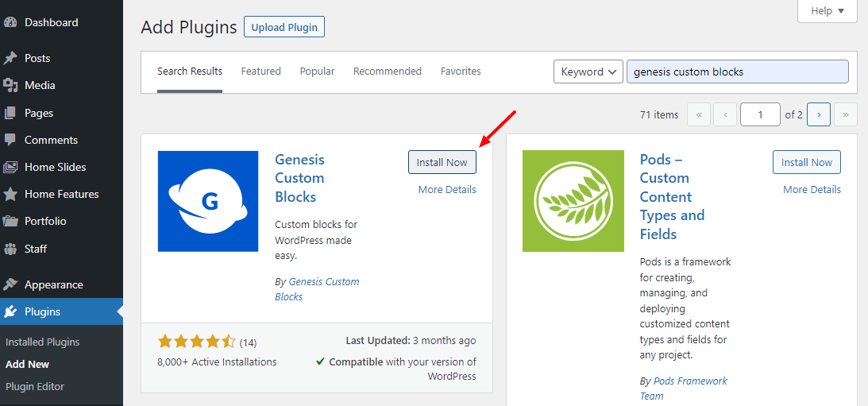Click the Home Features star icon
868x406 pixels.
point(10,194)
